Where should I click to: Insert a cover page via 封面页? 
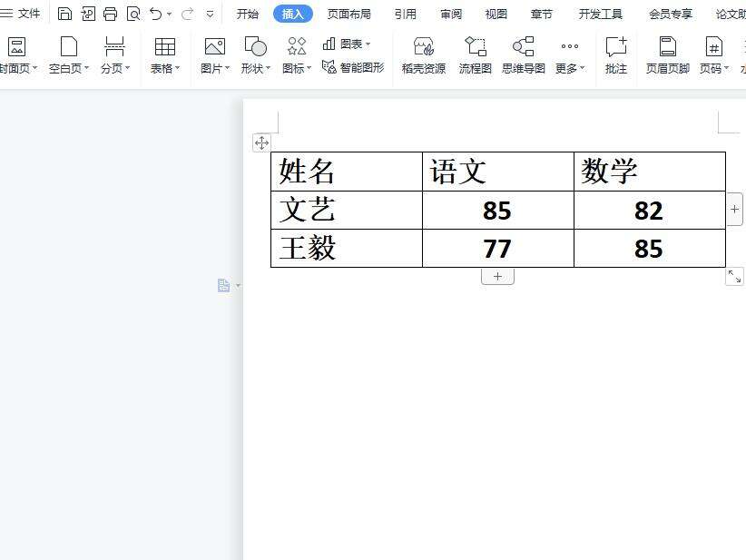[17, 54]
